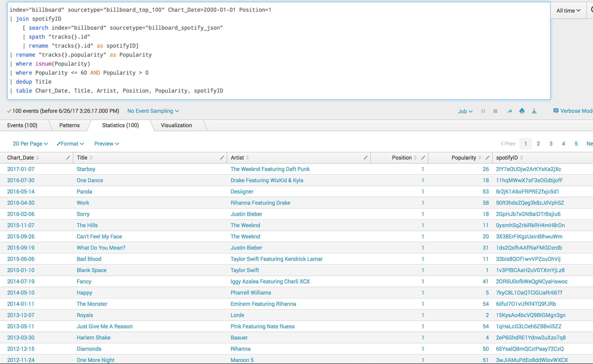Click edit pencil on Title column
Screen dimensions: 593x364
pos(222,158)
